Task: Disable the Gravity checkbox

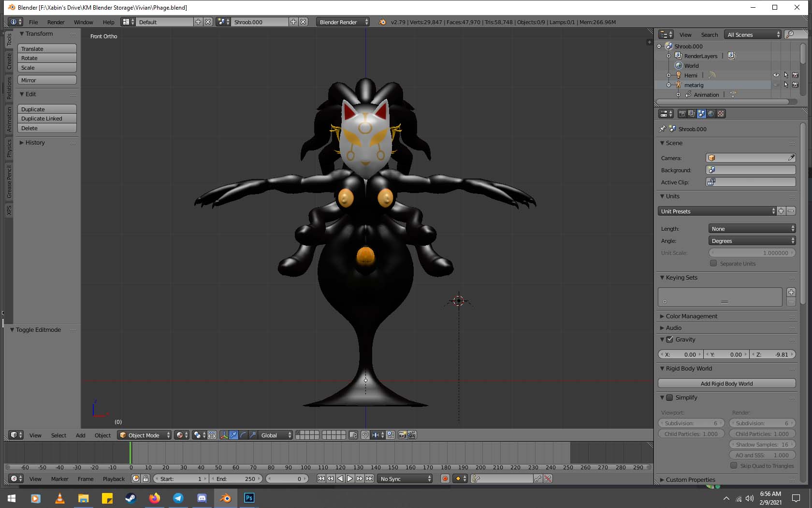Action: point(669,340)
